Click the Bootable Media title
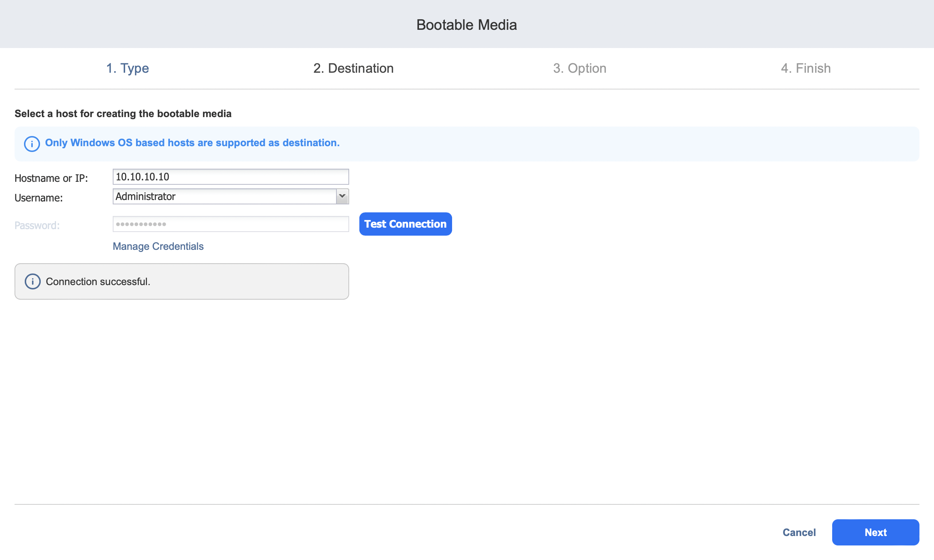This screenshot has height=560, width=934. pos(466,25)
